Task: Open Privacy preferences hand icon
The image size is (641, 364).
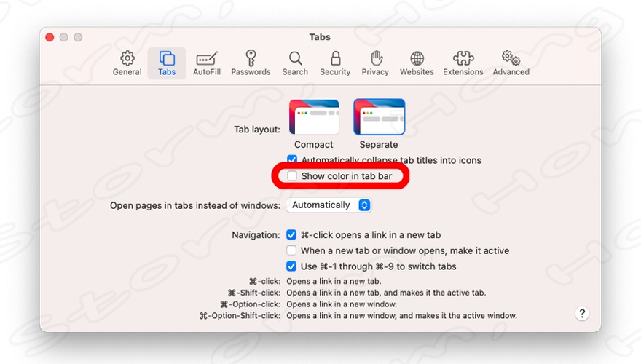Action: [375, 63]
